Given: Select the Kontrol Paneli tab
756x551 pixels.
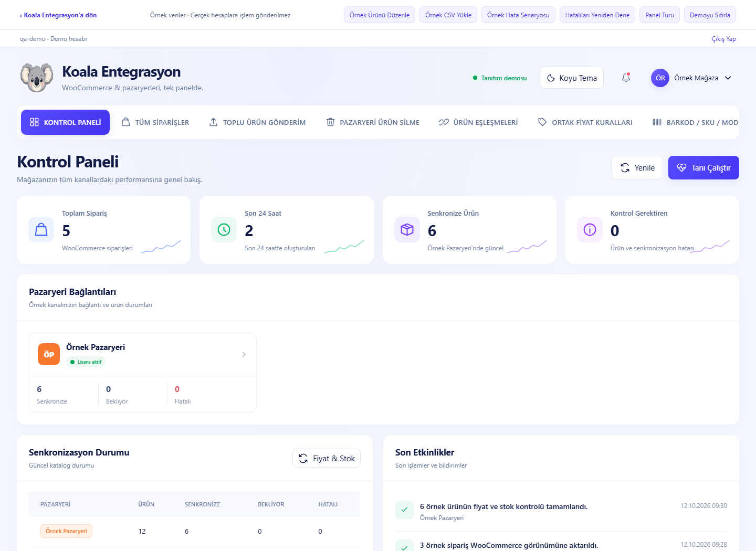Looking at the screenshot, I should click(x=65, y=122).
